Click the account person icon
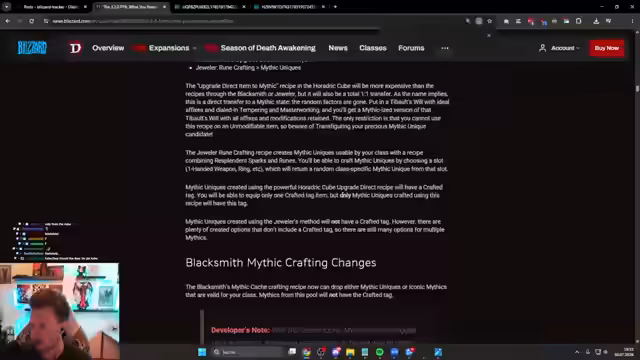Image resolution: width=640 pixels, height=360 pixels. [x=542, y=48]
